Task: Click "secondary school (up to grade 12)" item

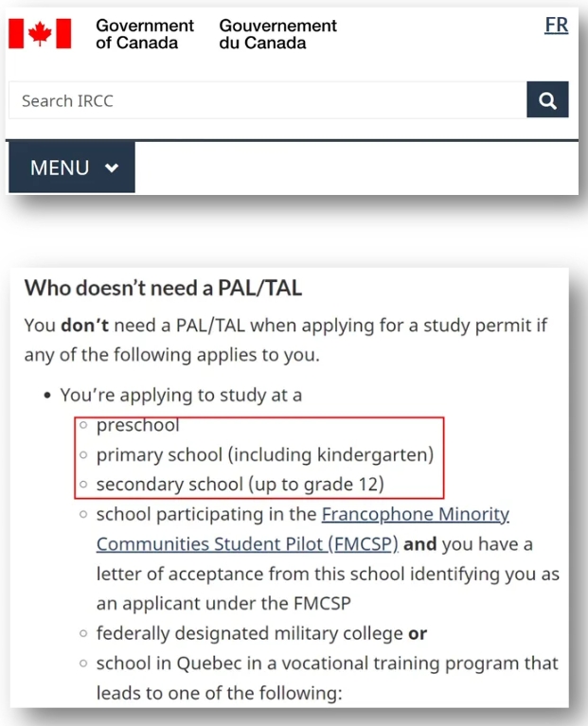Action: tap(240, 485)
